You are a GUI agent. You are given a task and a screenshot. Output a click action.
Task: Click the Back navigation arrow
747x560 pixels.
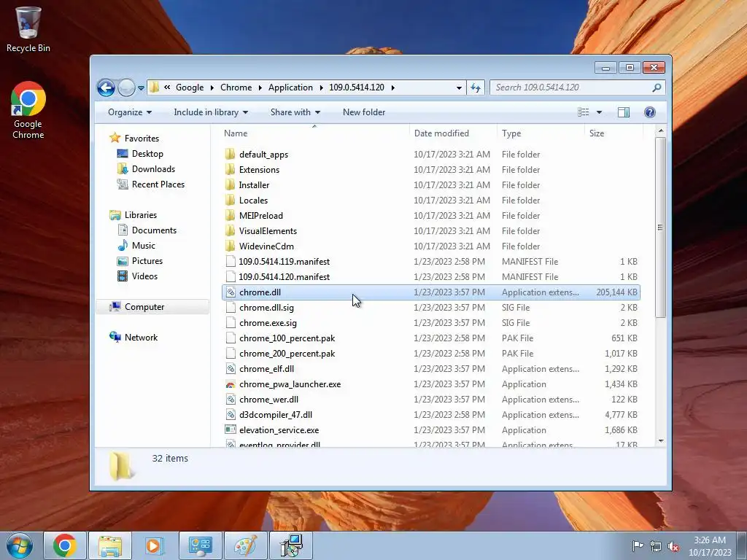[x=106, y=87]
